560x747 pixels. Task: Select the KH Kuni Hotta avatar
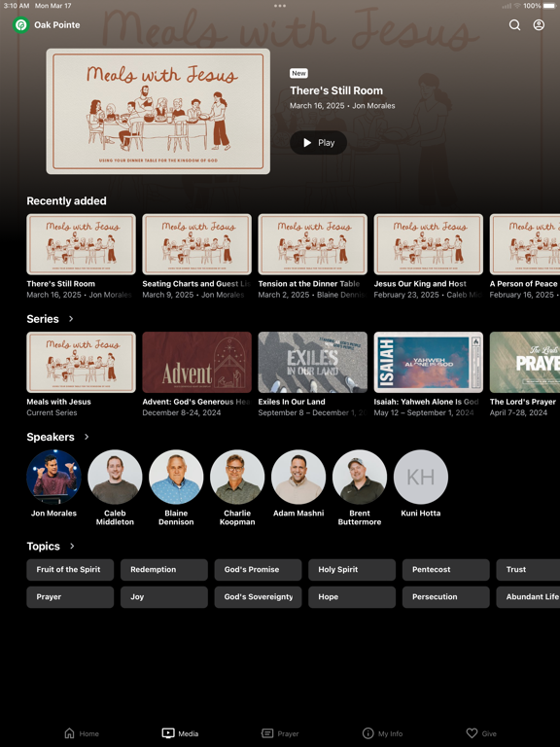coord(420,477)
